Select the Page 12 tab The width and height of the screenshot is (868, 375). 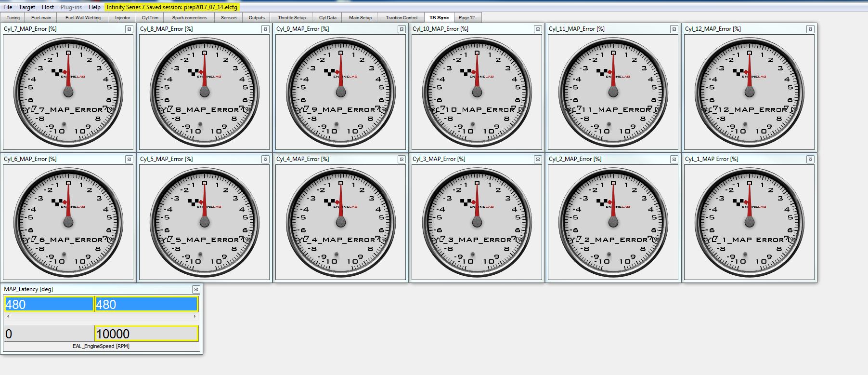pos(466,18)
